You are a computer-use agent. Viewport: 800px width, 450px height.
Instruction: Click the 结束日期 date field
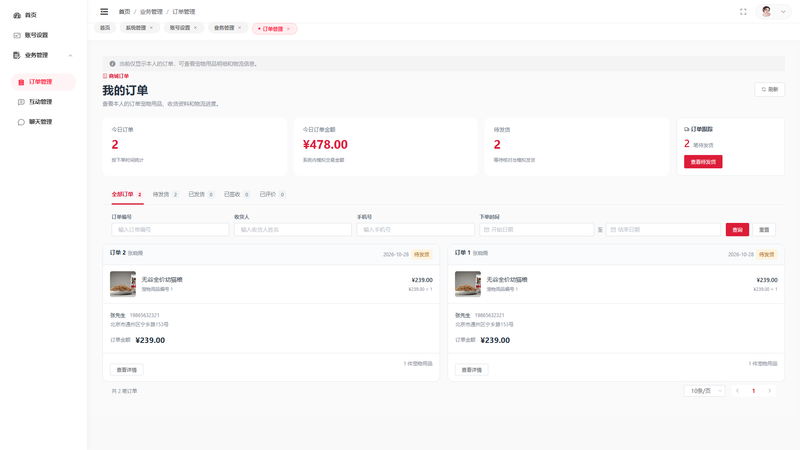coord(663,230)
